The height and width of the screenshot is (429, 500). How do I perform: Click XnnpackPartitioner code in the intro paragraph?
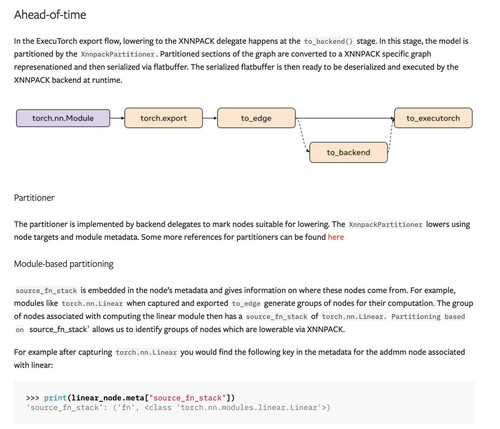point(118,54)
